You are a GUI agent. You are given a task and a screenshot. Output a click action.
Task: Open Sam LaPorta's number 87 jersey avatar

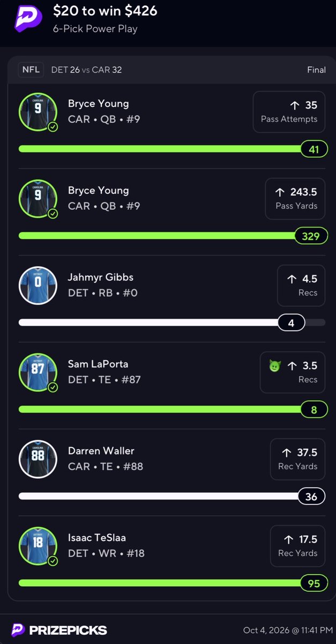[x=38, y=372]
